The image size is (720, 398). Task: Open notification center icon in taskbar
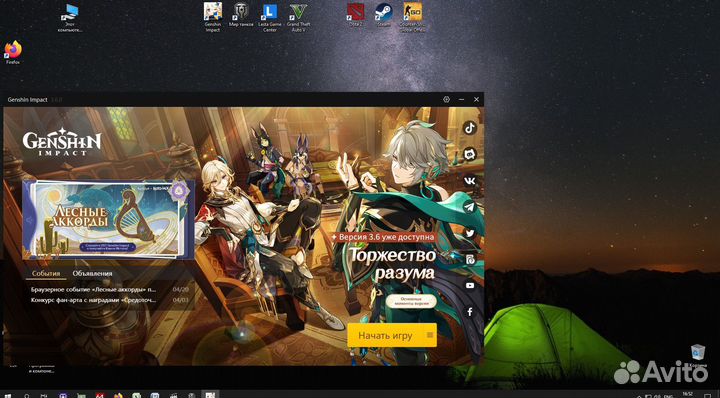click(x=707, y=395)
